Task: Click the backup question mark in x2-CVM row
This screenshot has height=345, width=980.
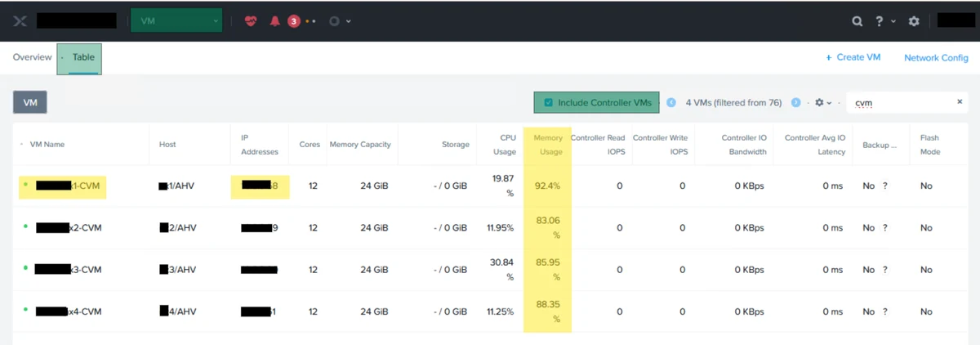Action: 884,228
